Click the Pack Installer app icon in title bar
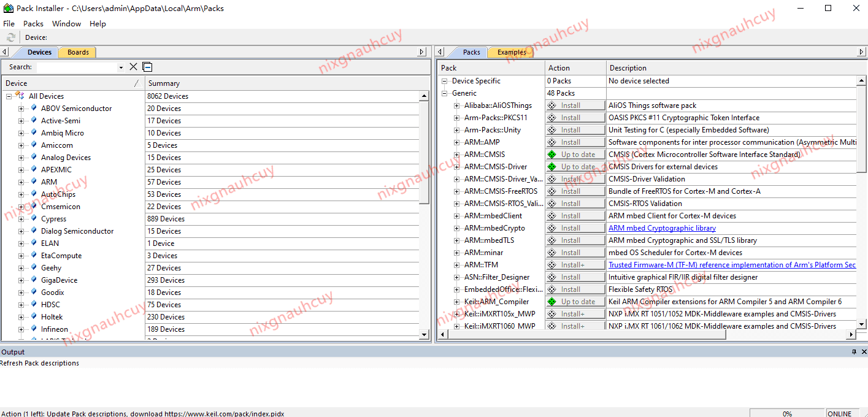868x417 pixels. tap(8, 9)
